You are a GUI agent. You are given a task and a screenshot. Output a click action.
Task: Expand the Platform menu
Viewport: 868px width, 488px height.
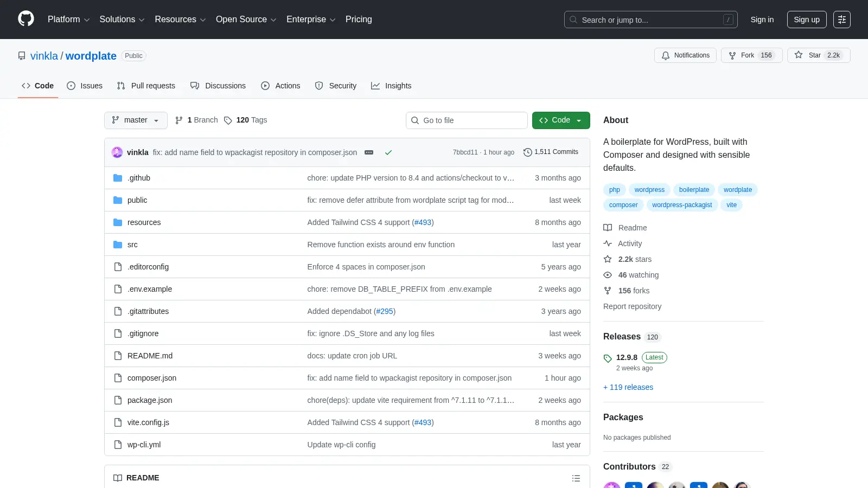point(68,20)
